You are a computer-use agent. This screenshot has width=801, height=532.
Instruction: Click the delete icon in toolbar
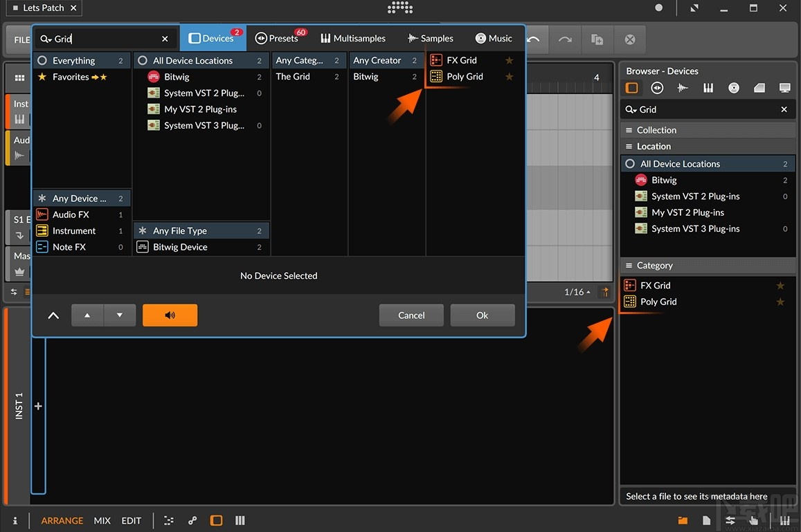[x=630, y=39]
